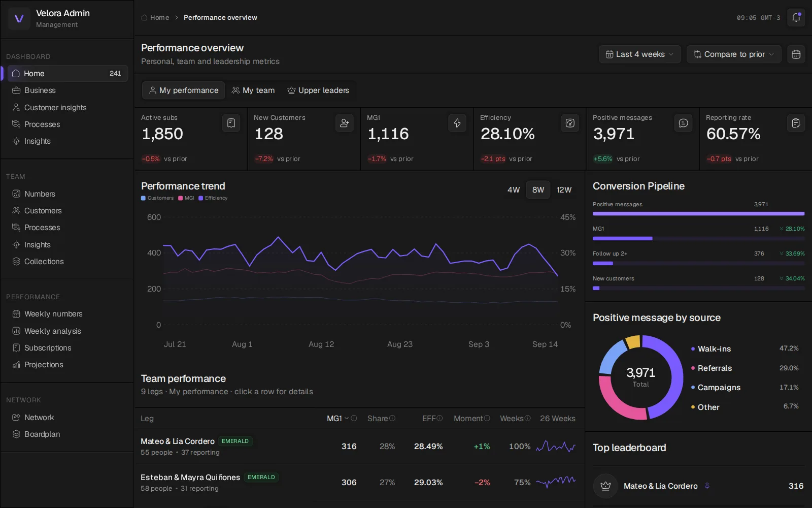
Task: Switch to the My team tab
Action: (253, 90)
